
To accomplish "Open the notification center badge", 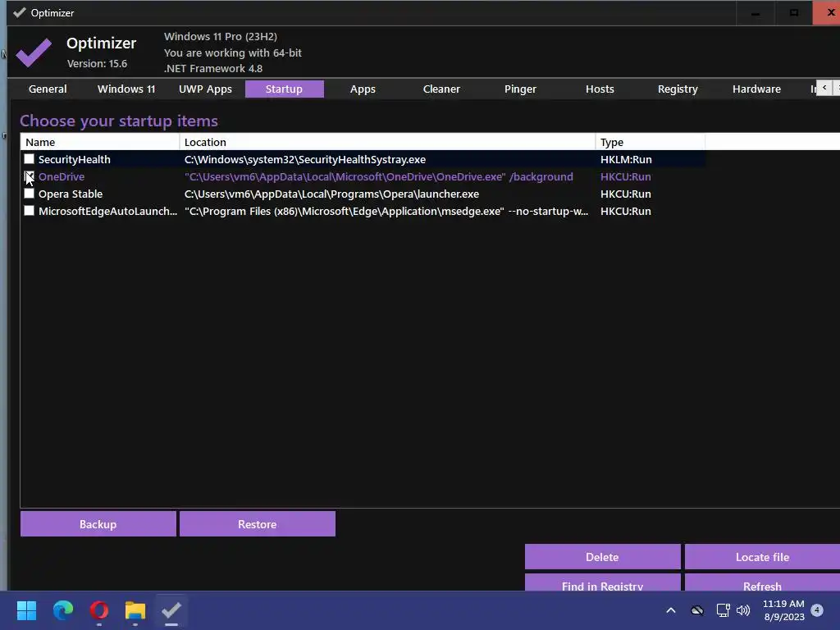I will tap(817, 609).
